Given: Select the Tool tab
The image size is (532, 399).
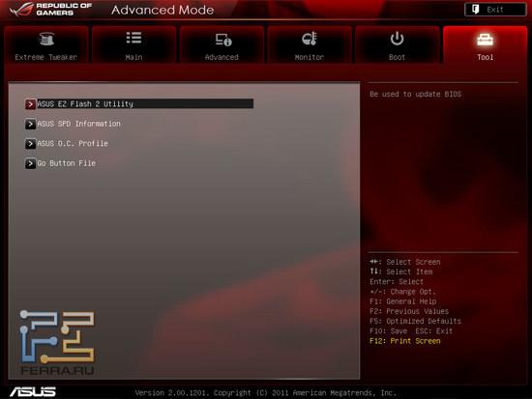Looking at the screenshot, I should click(486, 44).
